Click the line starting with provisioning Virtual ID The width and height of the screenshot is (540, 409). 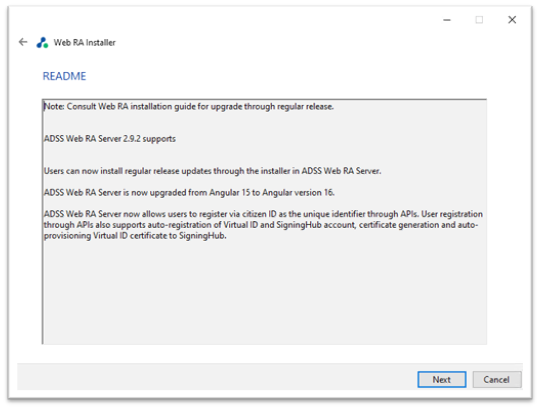135,236
